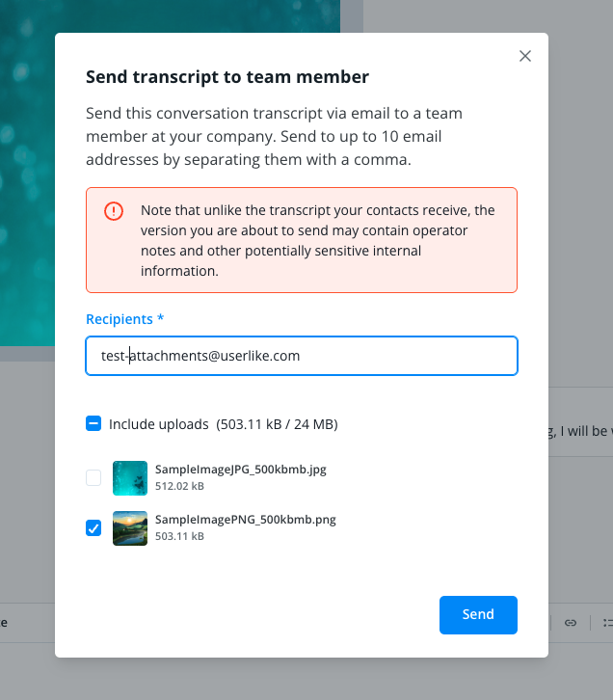The width and height of the screenshot is (613, 700).
Task: Close the send transcript dialog
Action: point(525,56)
